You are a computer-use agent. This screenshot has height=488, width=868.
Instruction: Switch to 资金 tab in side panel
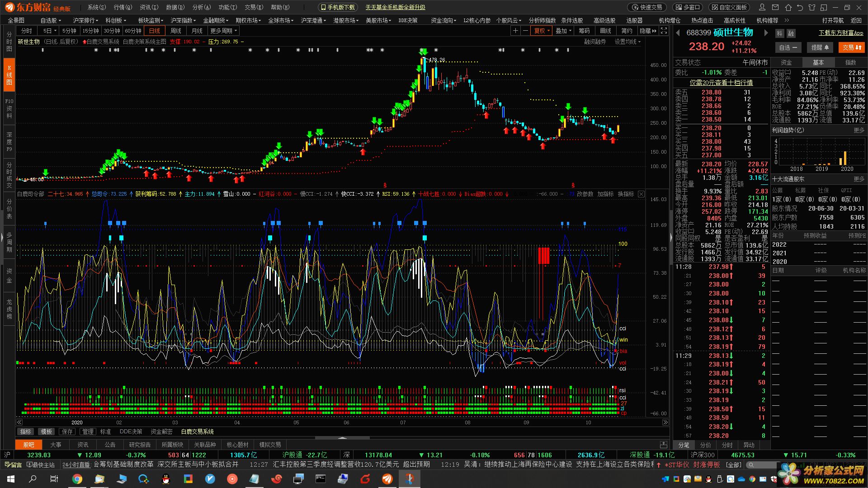787,62
